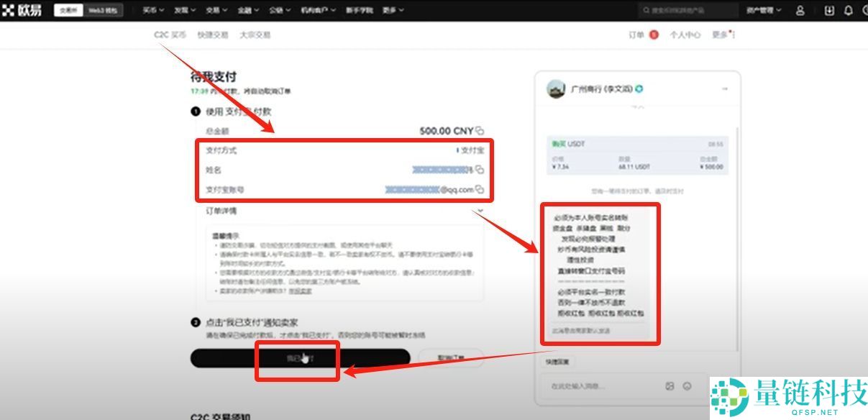
Task: Open the emoji picker in the chat box
Action: [x=687, y=386]
